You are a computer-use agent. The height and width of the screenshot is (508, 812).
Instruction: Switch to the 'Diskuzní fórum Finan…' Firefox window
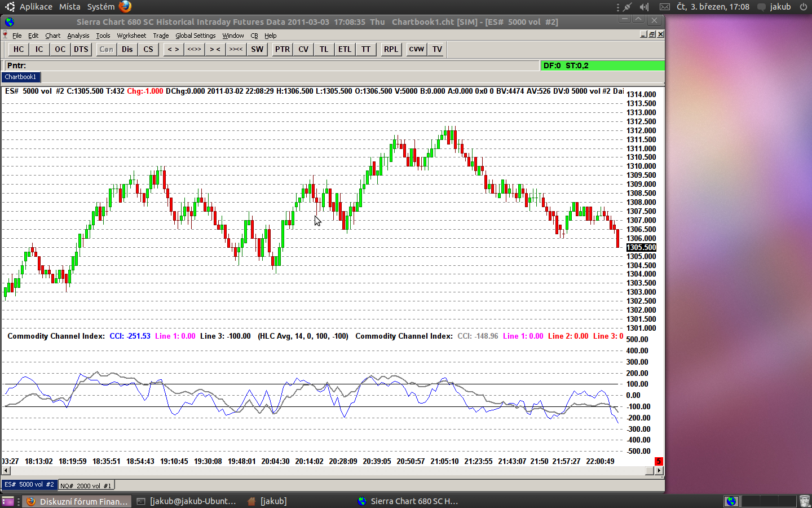click(78, 501)
